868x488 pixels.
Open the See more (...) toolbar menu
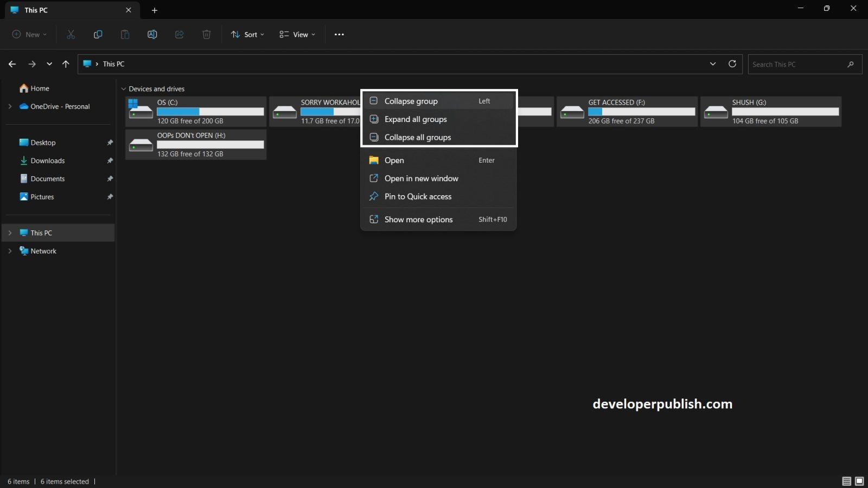(339, 34)
